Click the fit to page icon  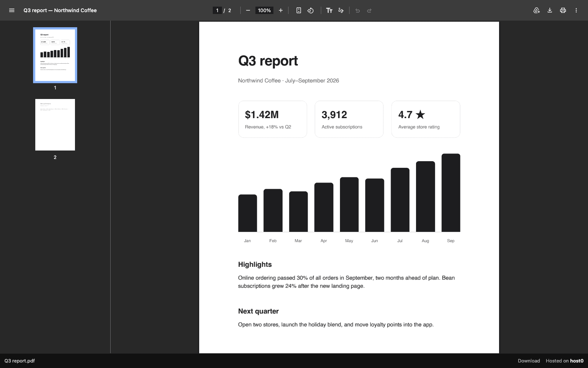coord(299,10)
